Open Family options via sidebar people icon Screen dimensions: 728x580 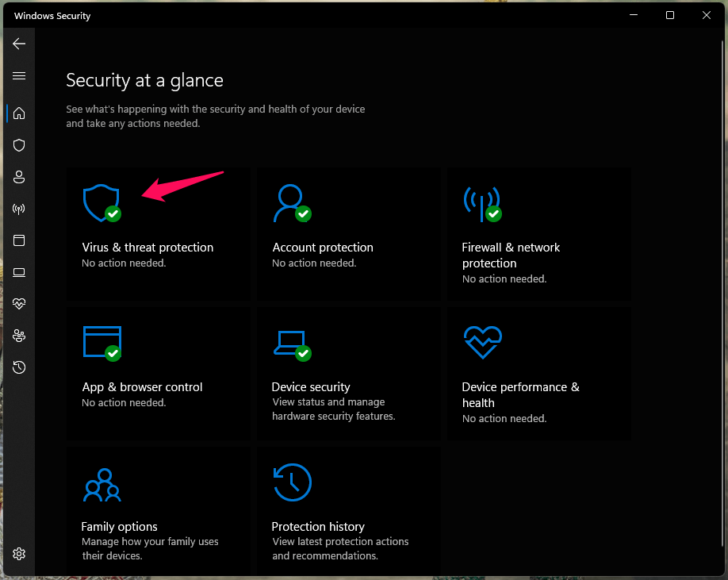18,335
